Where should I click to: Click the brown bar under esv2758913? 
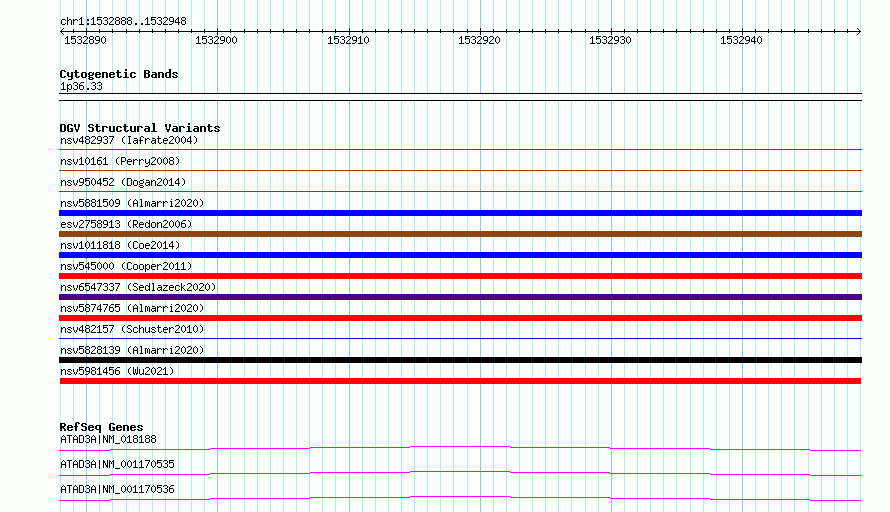(x=460, y=234)
